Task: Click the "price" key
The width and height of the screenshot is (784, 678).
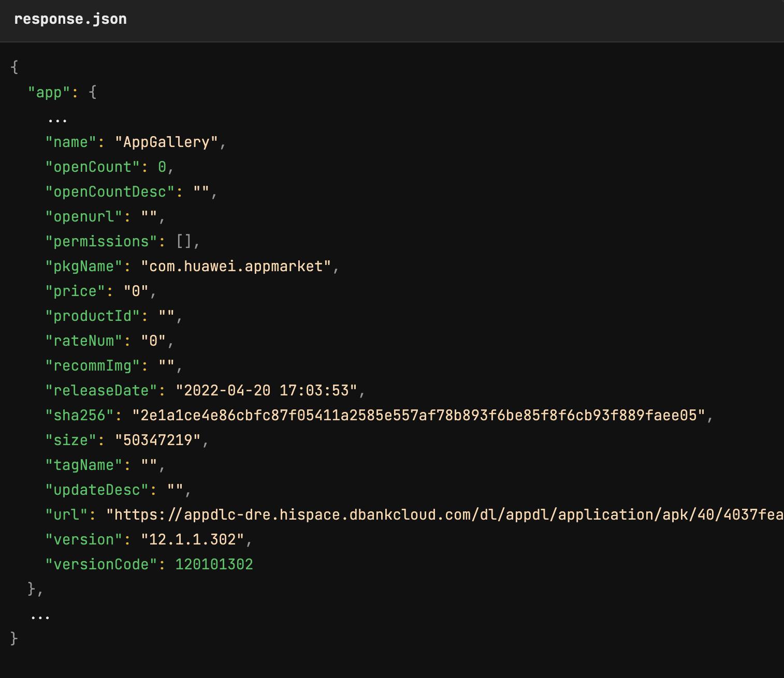Action: (75, 291)
